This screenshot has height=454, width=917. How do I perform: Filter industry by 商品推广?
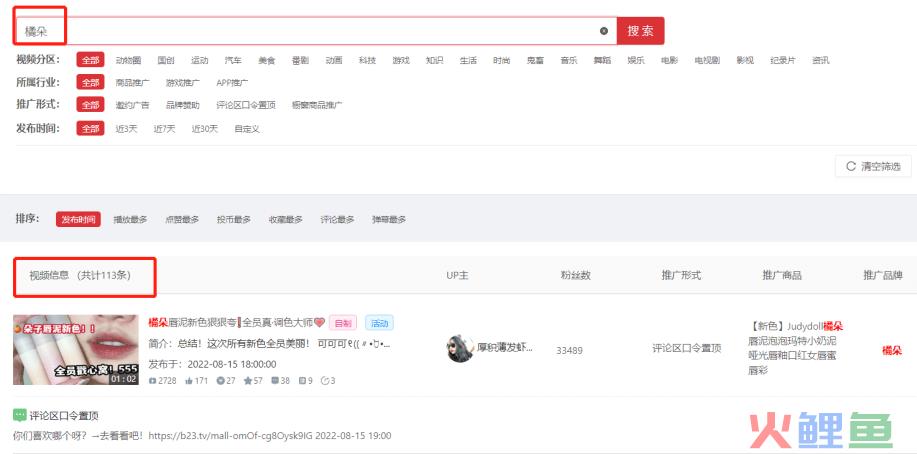tap(133, 83)
